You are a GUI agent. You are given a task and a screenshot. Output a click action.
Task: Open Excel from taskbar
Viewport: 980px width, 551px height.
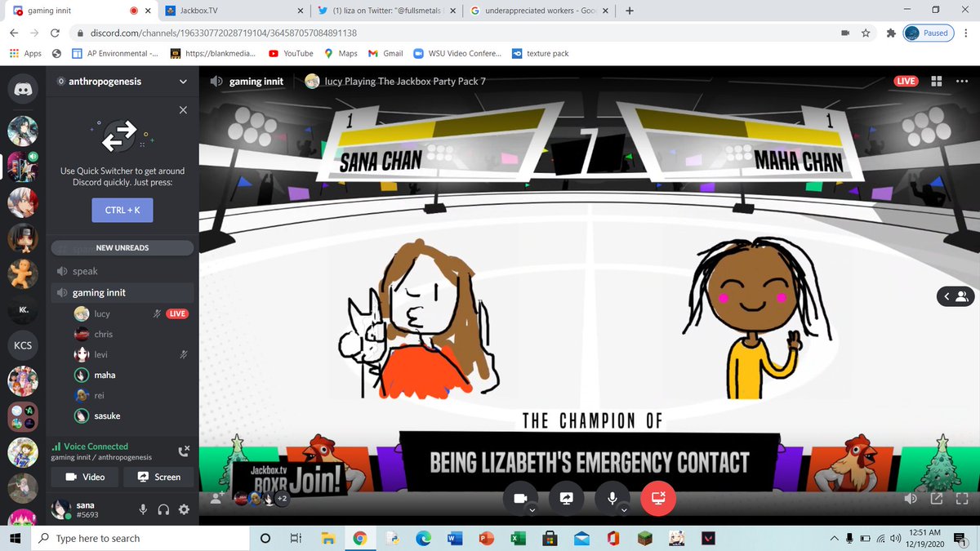[518, 538]
